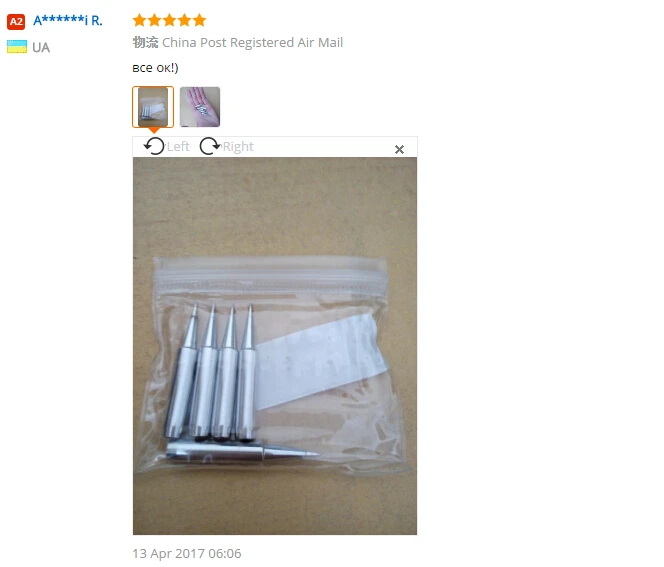Click the first orange rating star
The height and width of the screenshot is (567, 664).
pos(139,20)
